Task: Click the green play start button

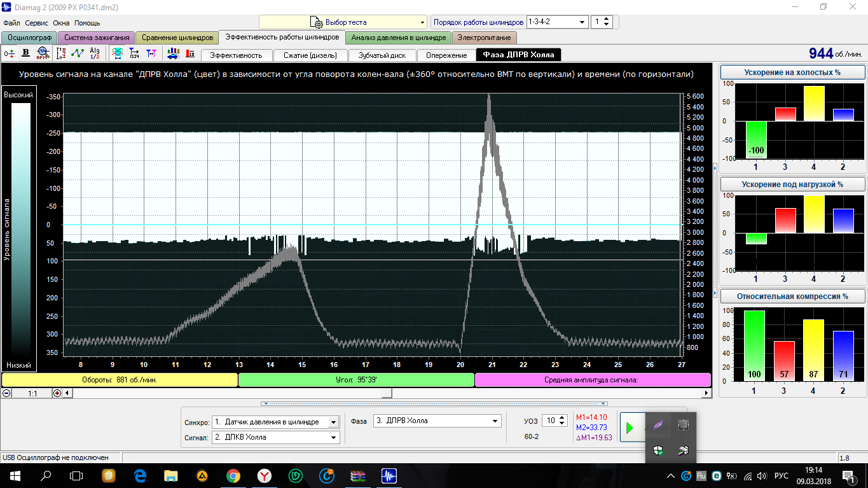Action: [630, 428]
